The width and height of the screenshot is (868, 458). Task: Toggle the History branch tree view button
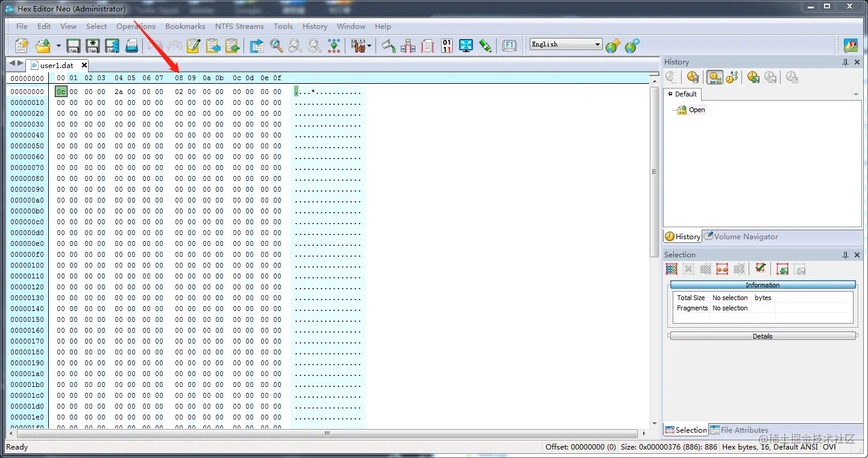click(x=732, y=77)
